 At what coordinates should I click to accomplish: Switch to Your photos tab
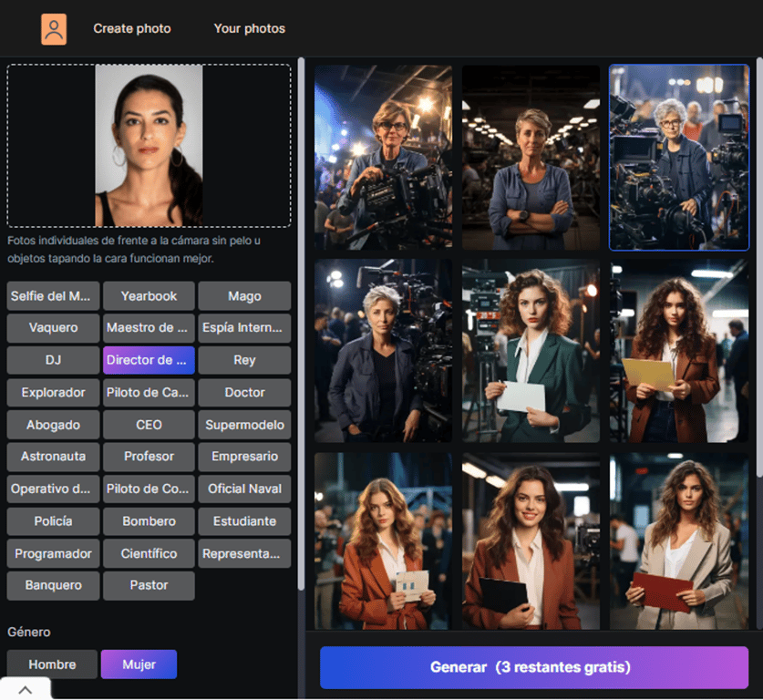(x=249, y=28)
